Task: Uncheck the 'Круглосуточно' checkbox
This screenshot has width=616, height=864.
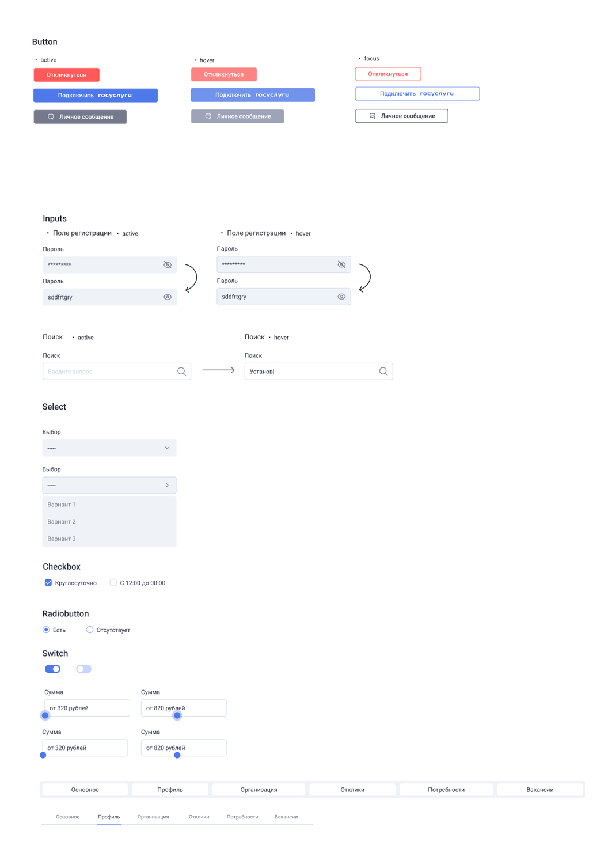Action: coord(48,583)
